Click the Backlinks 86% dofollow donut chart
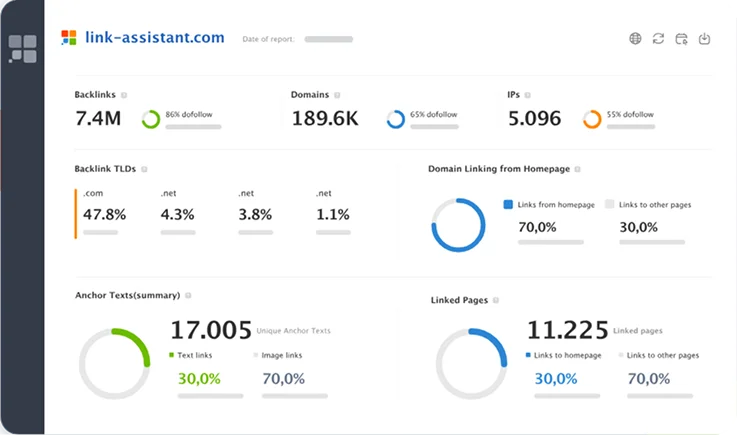This screenshot has height=435, width=737. pyautogui.click(x=151, y=119)
